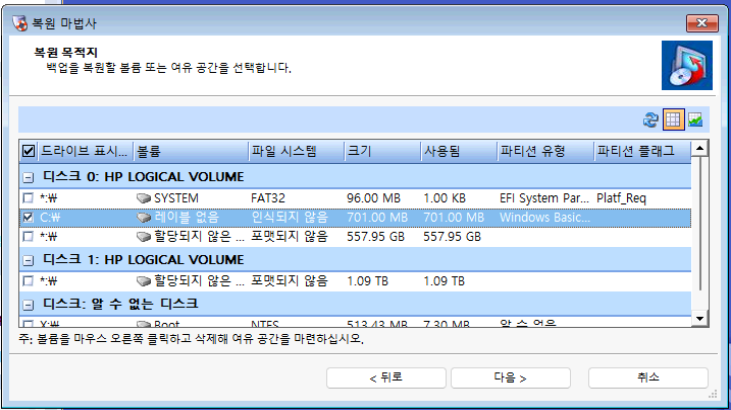731x410 pixels.
Task: Click the vertical scrollbar thumb
Action: click(700, 224)
